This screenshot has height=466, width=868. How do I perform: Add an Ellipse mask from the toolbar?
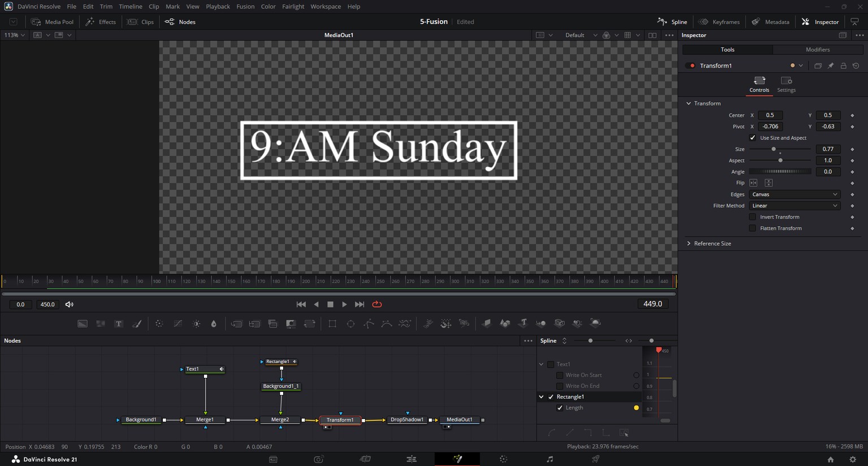tap(350, 324)
